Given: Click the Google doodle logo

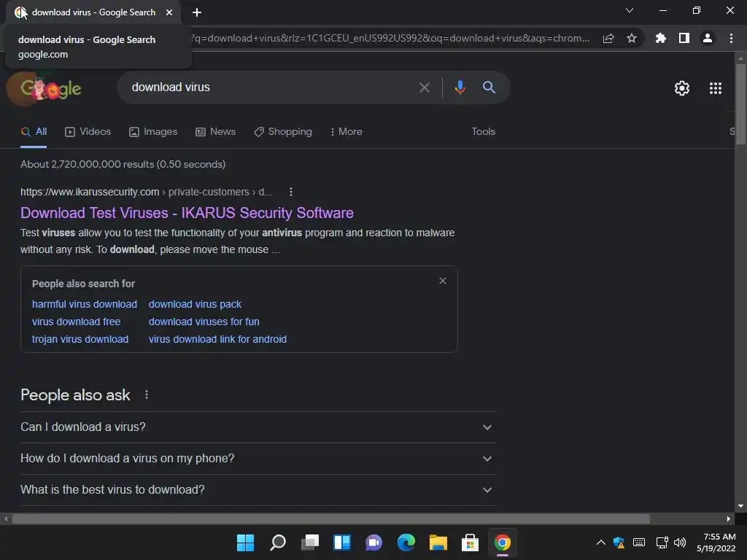Looking at the screenshot, I should point(50,88).
